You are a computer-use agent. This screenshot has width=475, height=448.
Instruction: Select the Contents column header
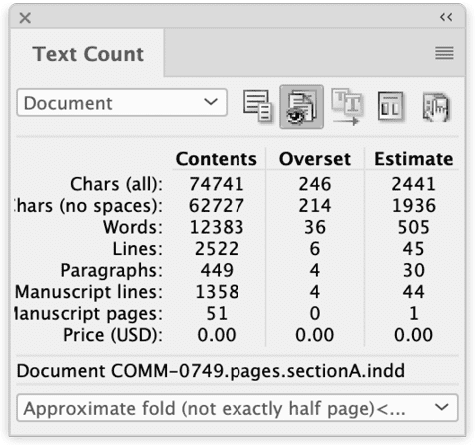pyautogui.click(x=216, y=159)
